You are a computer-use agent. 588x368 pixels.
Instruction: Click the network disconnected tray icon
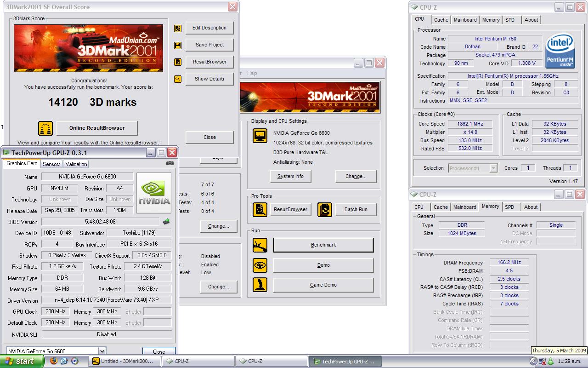point(543,362)
